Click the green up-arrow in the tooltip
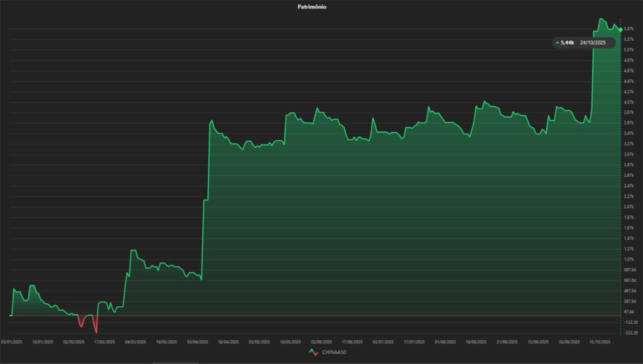Viewport: 643px width, 364px height. click(x=557, y=43)
